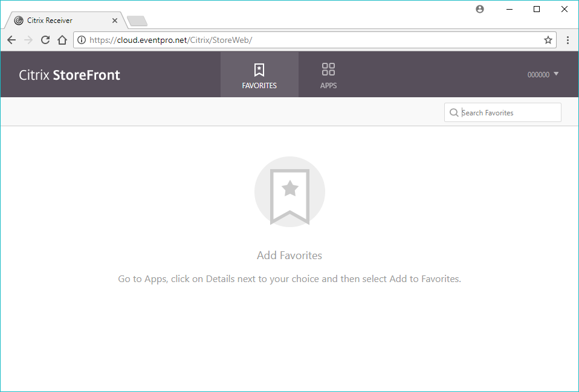Viewport: 579px width, 392px height.
Task: Switch to the Apps tab
Action: [328, 75]
